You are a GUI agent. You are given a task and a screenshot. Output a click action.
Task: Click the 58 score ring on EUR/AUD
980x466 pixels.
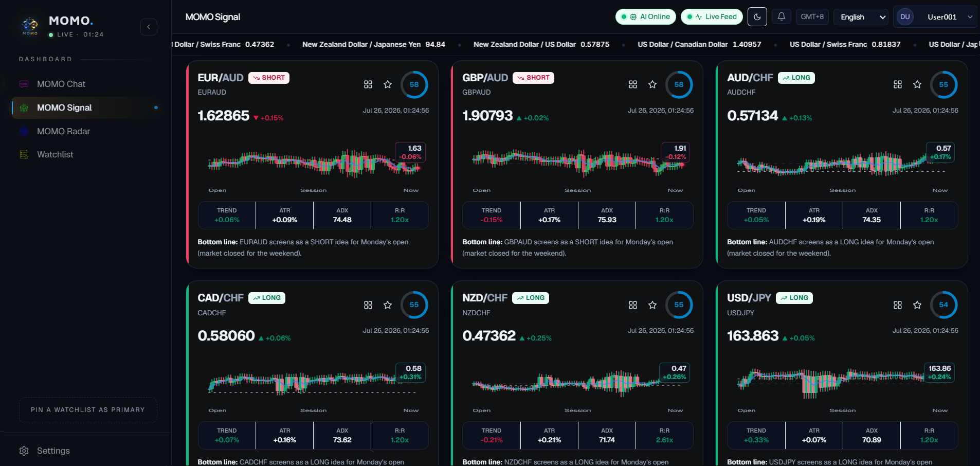pyautogui.click(x=414, y=84)
